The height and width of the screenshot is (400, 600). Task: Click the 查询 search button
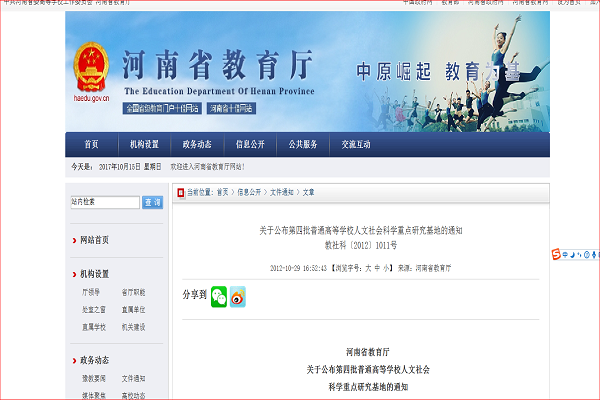[x=152, y=202]
